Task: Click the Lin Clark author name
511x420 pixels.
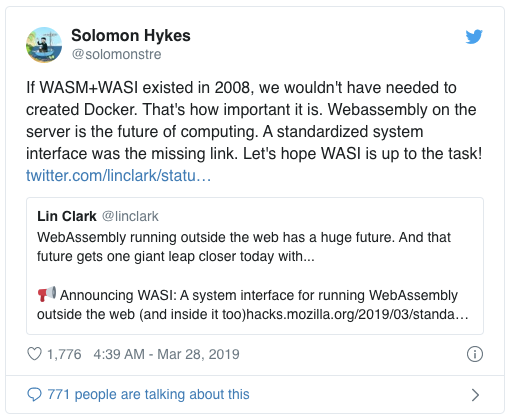Action: pyautogui.click(x=67, y=216)
